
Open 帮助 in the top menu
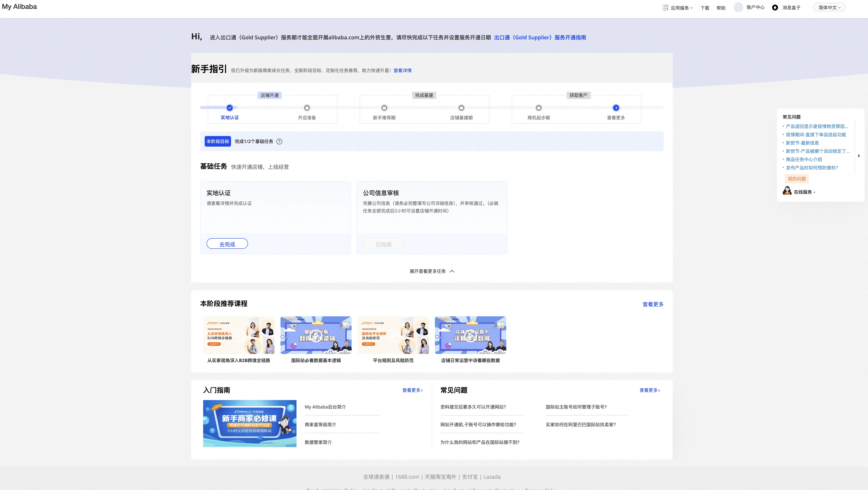tap(721, 8)
